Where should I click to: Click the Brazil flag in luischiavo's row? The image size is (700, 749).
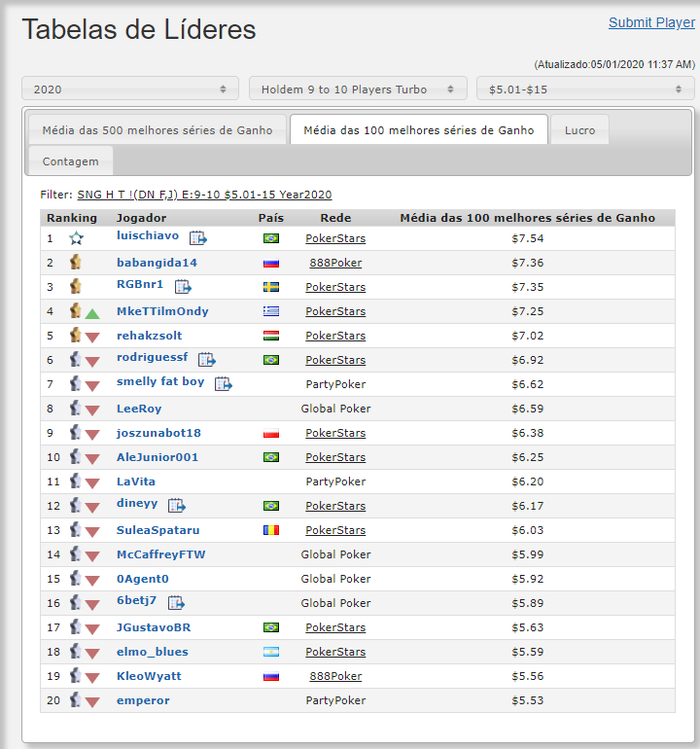pos(271,238)
